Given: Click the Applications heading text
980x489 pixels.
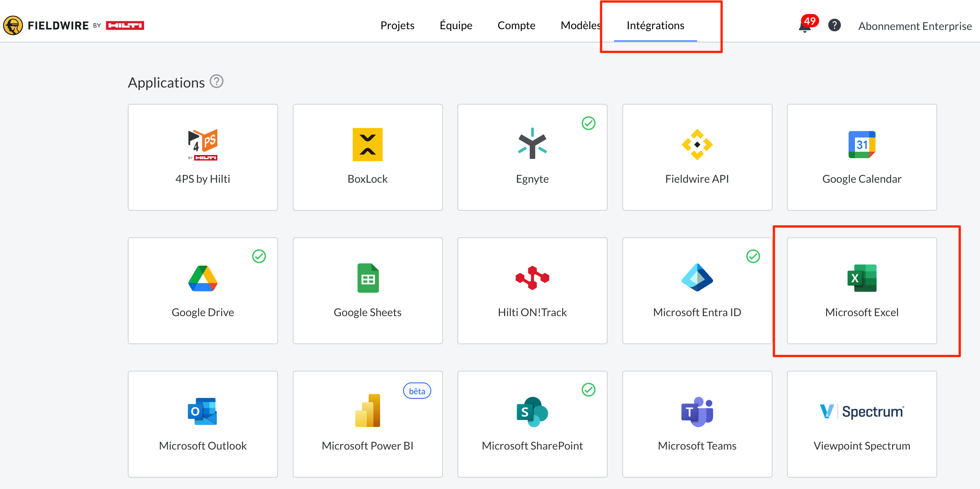Looking at the screenshot, I should pos(166,83).
